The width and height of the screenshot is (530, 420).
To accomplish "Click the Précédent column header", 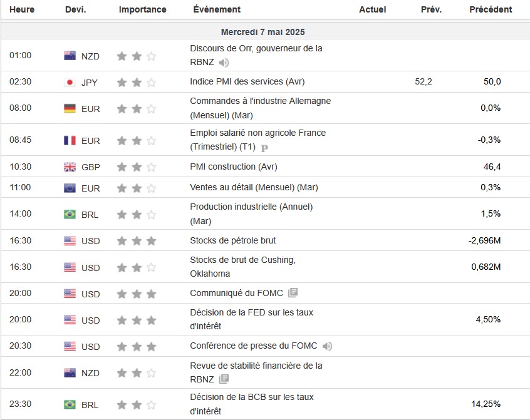I will [490, 9].
